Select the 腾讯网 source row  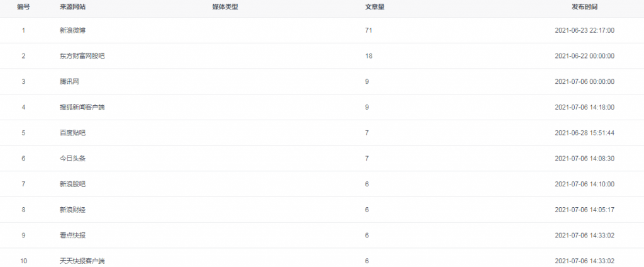point(69,82)
